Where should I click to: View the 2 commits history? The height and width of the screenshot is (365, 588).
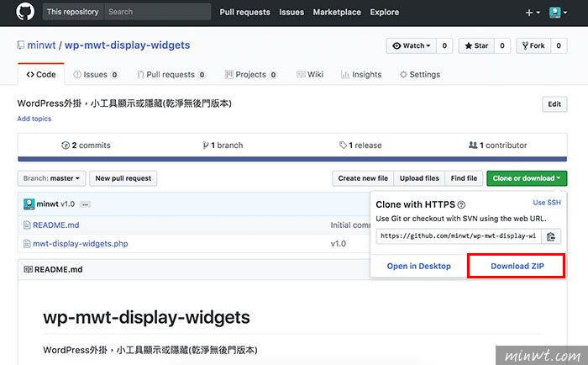point(86,145)
